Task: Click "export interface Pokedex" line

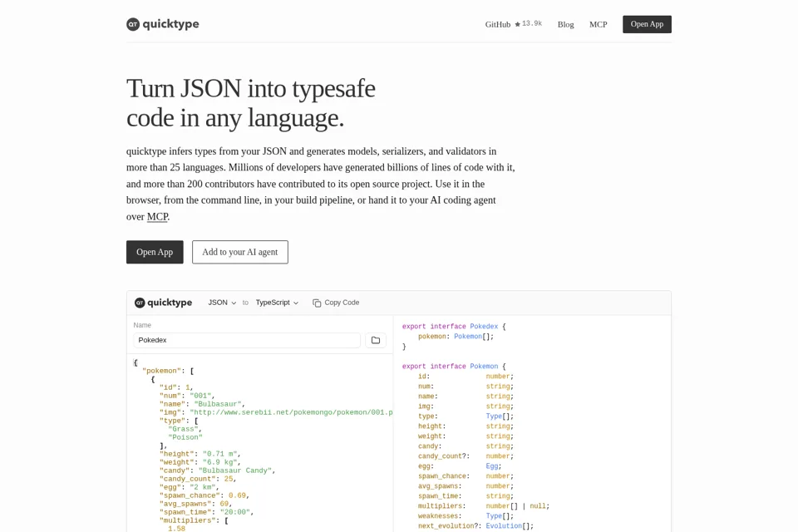Action: click(x=454, y=327)
